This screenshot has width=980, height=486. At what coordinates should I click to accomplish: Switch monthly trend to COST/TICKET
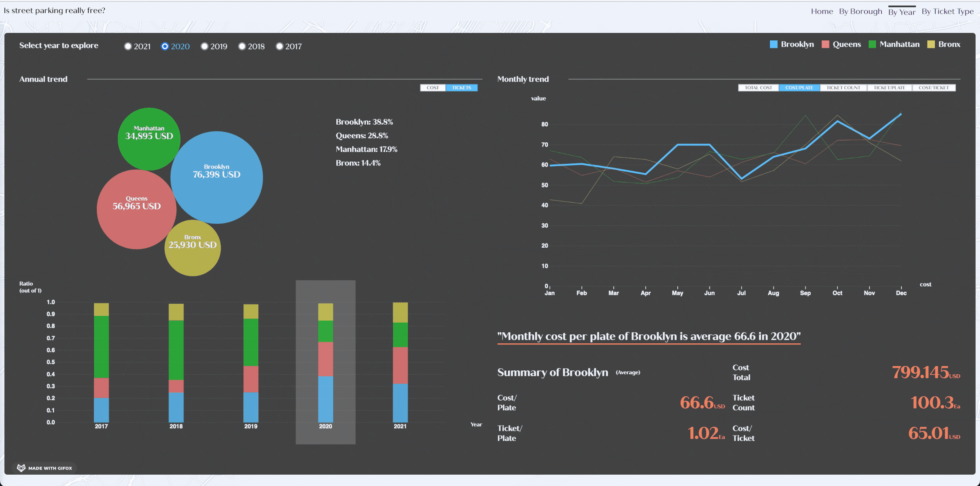[933, 88]
